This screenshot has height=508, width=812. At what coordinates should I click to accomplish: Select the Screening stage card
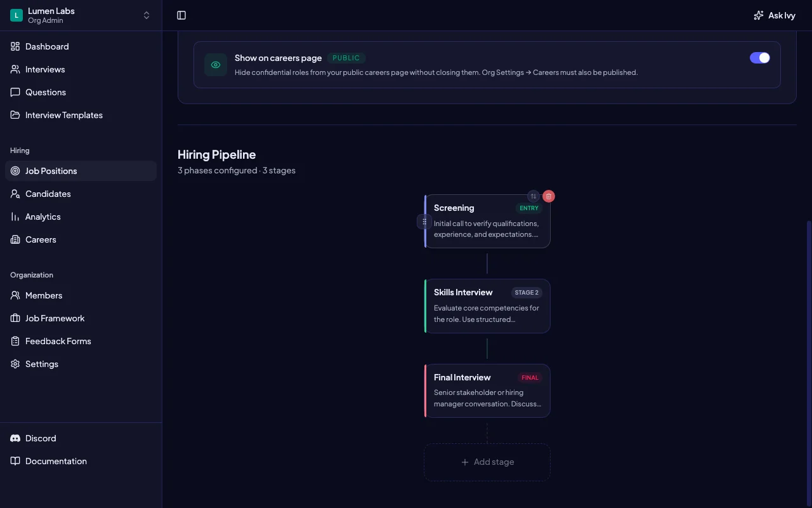487,222
